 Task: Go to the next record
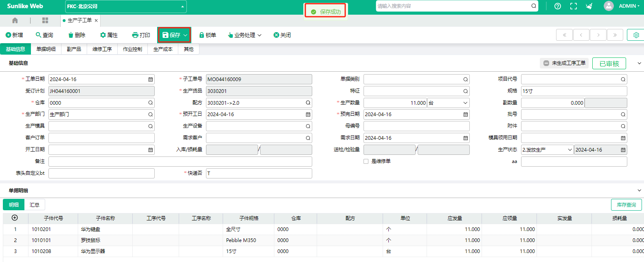(598, 35)
